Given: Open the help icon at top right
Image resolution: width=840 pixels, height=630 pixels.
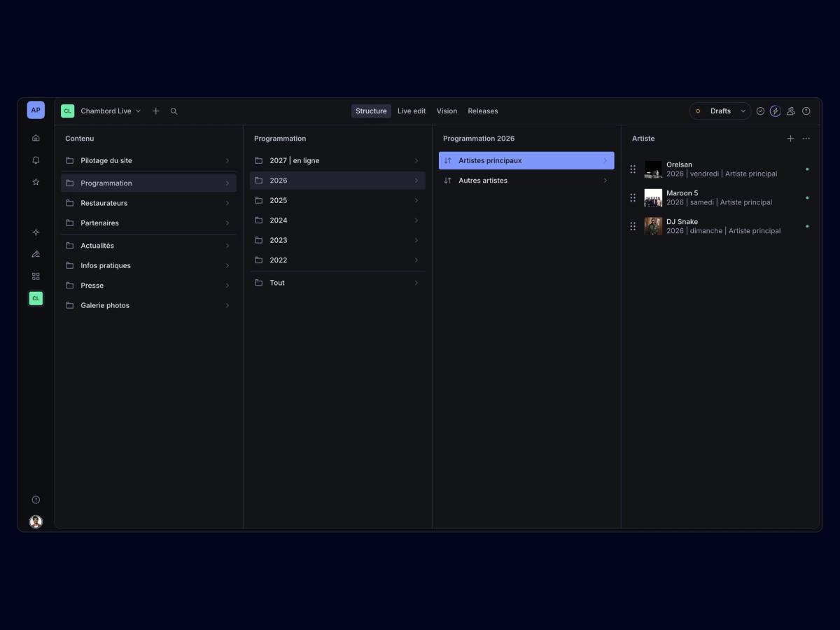Looking at the screenshot, I should coord(806,111).
